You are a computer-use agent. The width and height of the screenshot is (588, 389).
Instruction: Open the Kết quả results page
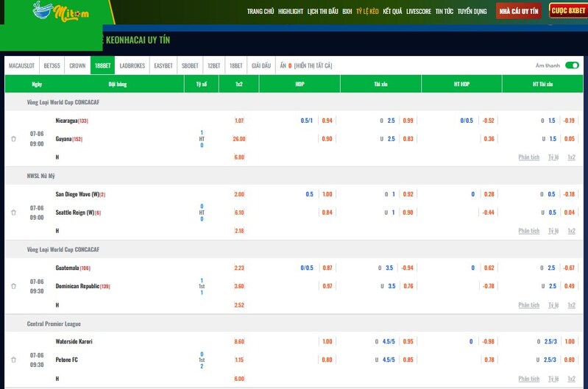click(x=392, y=12)
